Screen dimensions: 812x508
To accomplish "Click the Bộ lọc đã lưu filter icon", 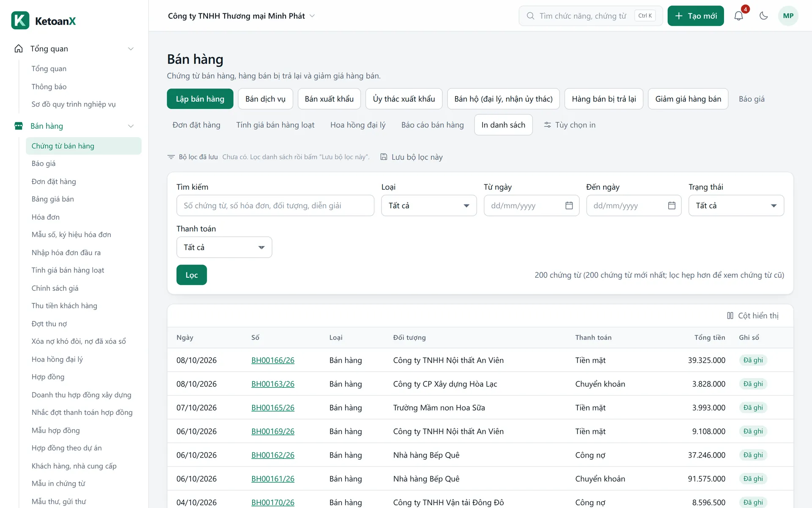I will pos(171,157).
